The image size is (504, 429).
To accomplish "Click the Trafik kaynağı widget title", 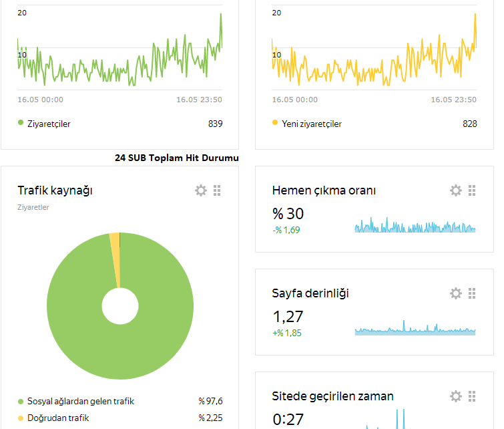I will tap(55, 190).
